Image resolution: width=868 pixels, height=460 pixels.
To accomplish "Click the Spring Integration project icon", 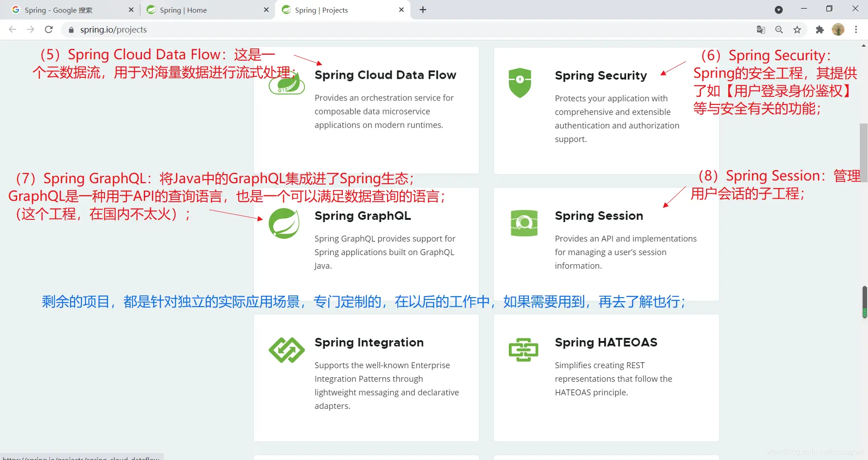I will 287,350.
